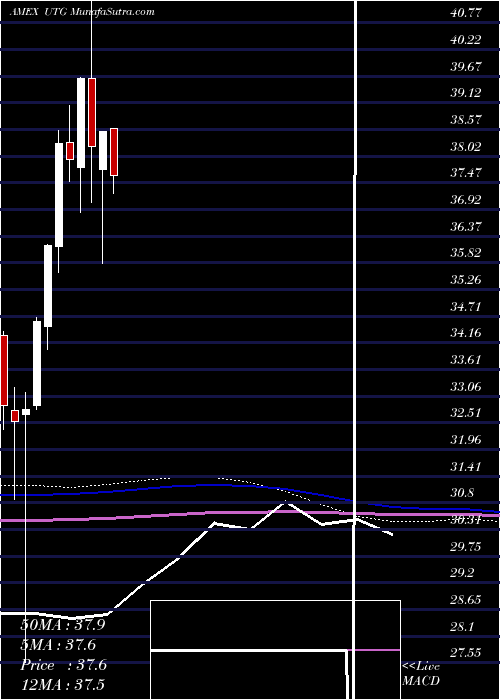Click the 5MA : 37.6 readout

click(x=58, y=645)
